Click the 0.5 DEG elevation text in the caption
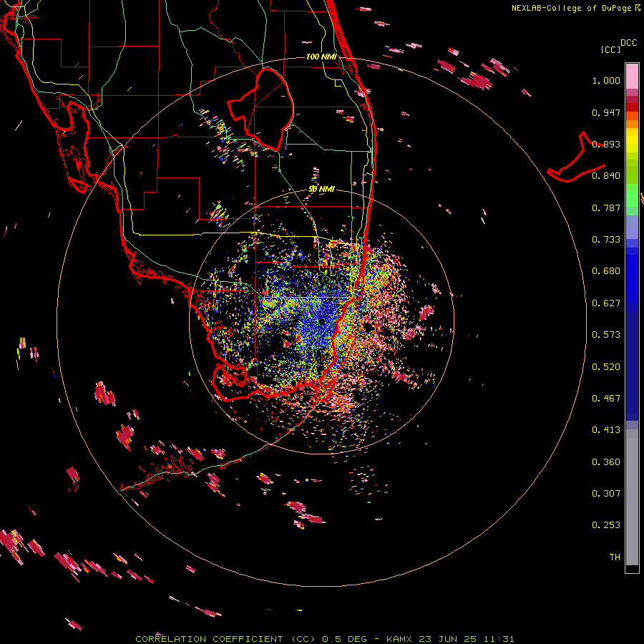This screenshot has width=644, height=644. 343,639
